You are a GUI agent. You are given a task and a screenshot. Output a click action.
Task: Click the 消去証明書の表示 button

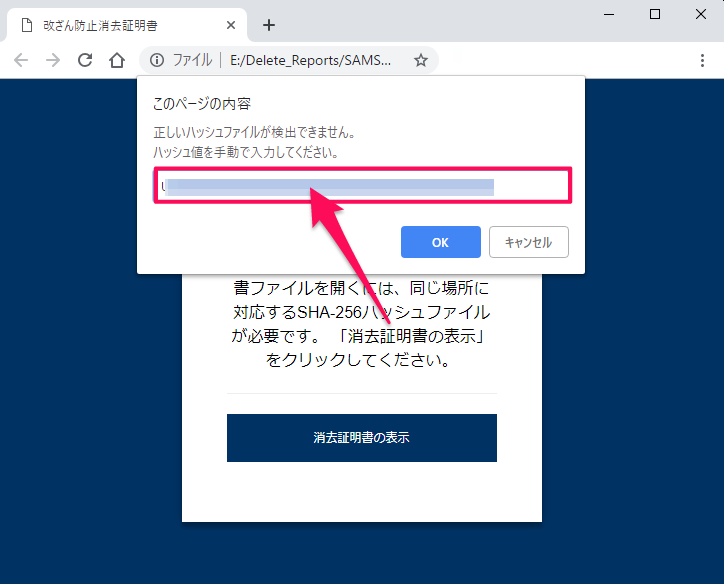click(361, 438)
